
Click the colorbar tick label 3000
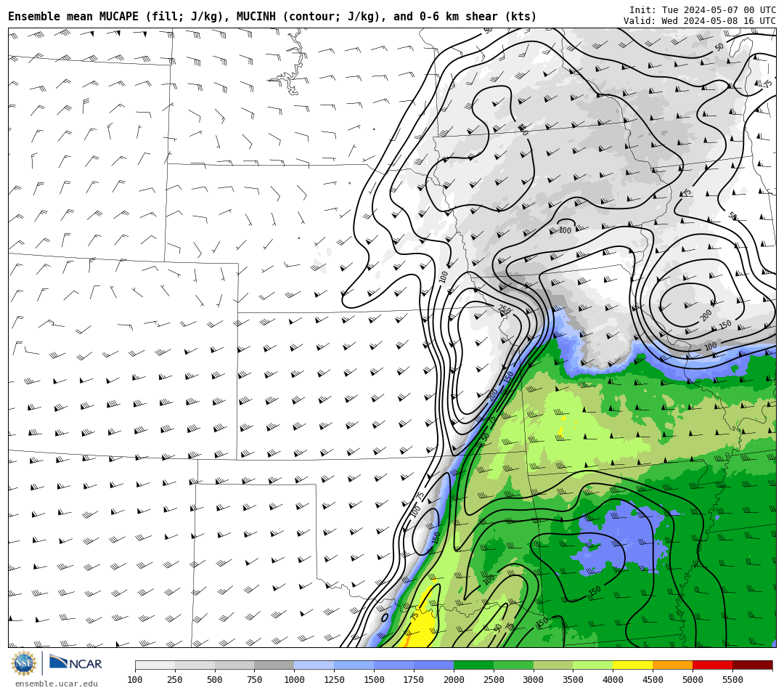[x=533, y=679]
